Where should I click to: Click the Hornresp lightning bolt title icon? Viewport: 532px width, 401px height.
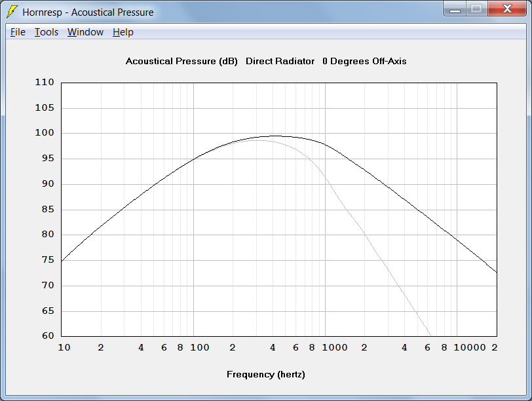click(x=12, y=12)
